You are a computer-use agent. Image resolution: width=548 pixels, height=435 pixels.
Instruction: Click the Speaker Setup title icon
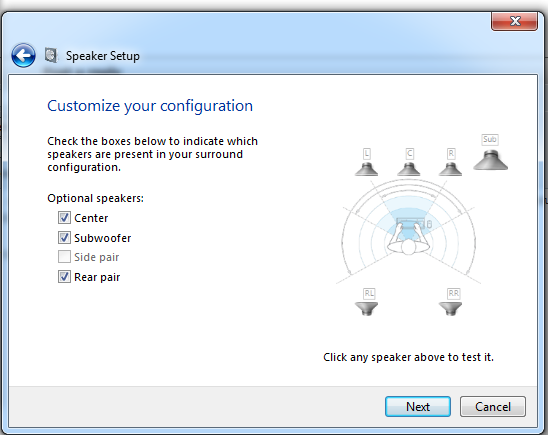[x=51, y=56]
